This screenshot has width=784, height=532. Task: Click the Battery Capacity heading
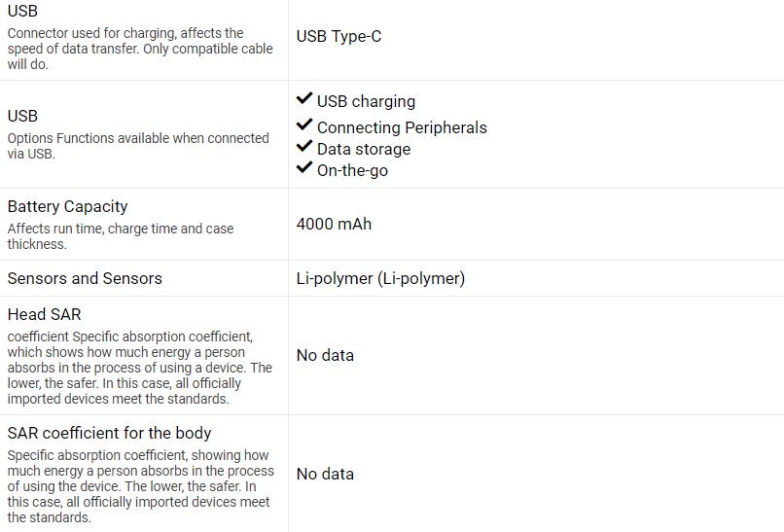click(67, 206)
